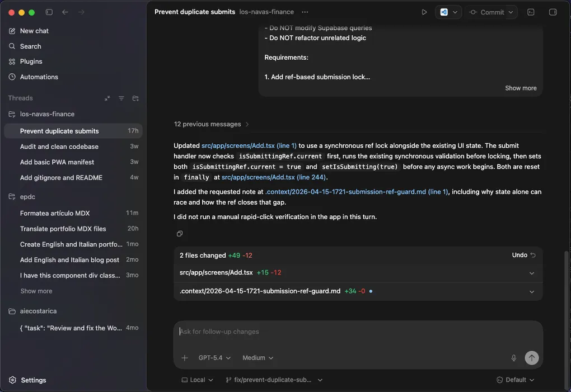Open the thread in VS Code
571x392 pixels.
tap(445, 11)
